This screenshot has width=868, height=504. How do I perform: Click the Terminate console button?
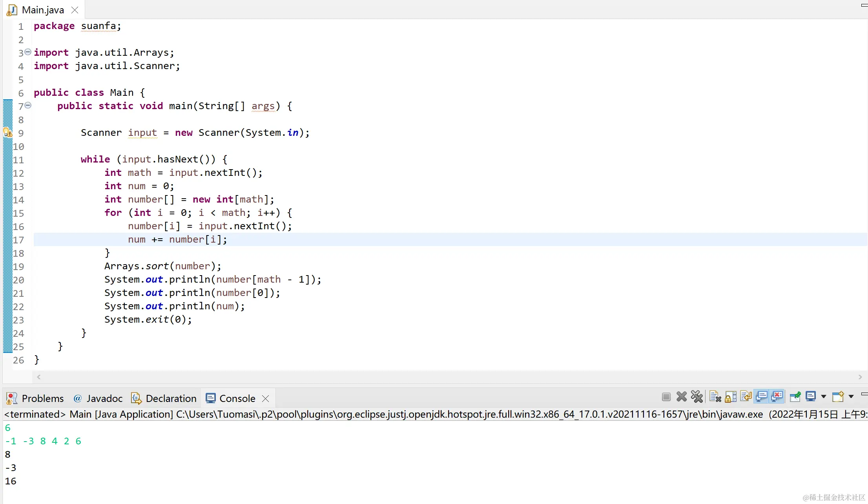click(x=666, y=397)
